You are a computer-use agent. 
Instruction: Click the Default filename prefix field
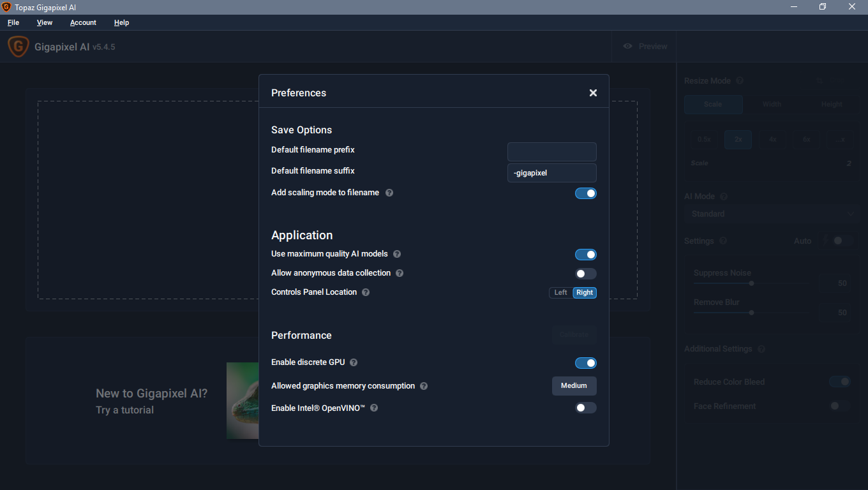tap(551, 152)
